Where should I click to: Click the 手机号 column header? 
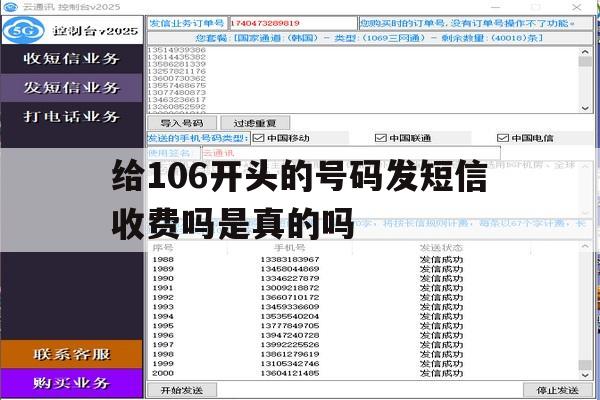(x=290, y=248)
